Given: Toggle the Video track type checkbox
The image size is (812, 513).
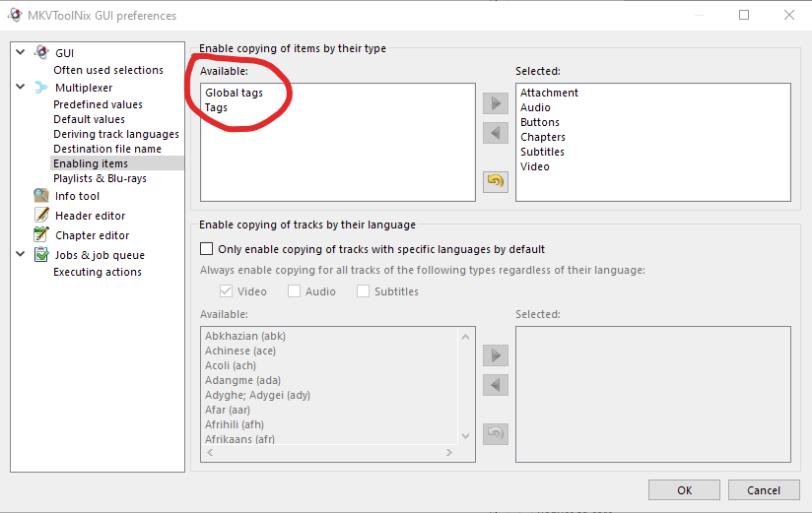Looking at the screenshot, I should [x=226, y=290].
